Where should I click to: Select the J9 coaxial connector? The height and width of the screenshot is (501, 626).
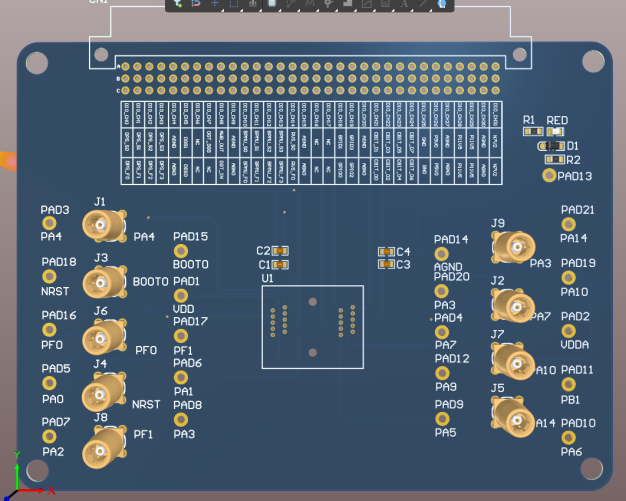pos(513,246)
